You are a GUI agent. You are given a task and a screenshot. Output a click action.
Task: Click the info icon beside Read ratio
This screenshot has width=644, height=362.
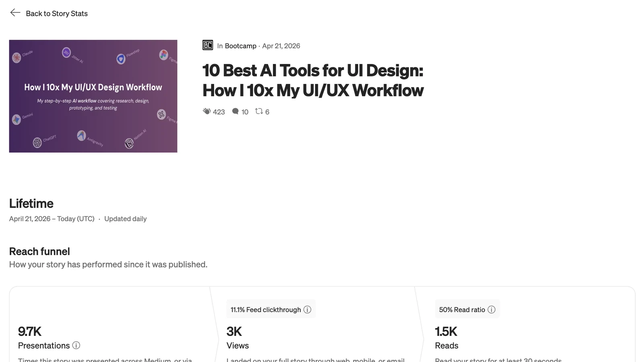point(491,310)
